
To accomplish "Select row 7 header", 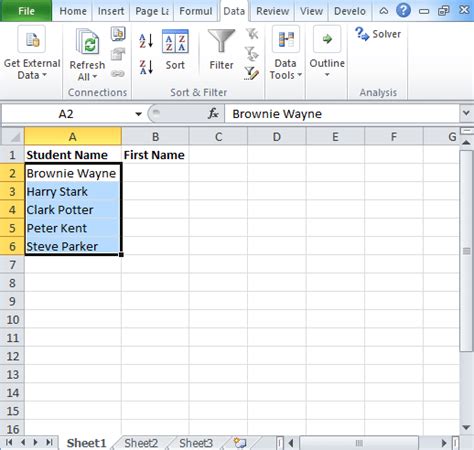I will point(12,265).
